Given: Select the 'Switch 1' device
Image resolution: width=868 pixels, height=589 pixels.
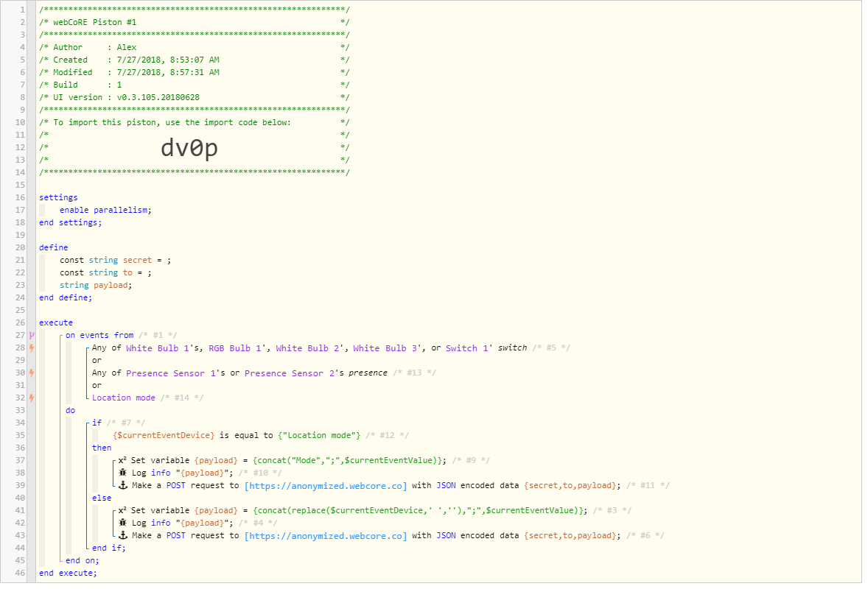Looking at the screenshot, I should 466,348.
